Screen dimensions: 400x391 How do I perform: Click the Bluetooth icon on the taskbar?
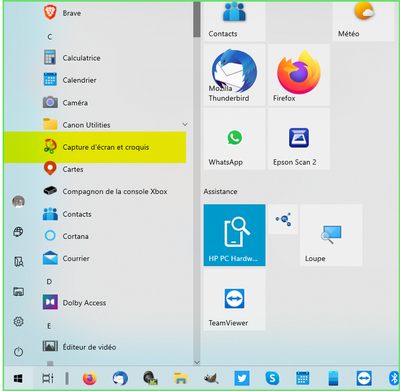(394, 378)
